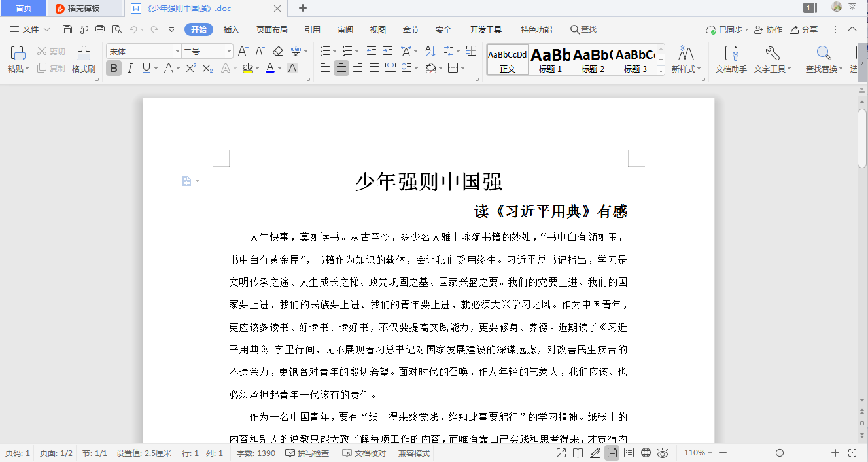Click the 分享 share button
The image size is (868, 462).
coord(804,29)
